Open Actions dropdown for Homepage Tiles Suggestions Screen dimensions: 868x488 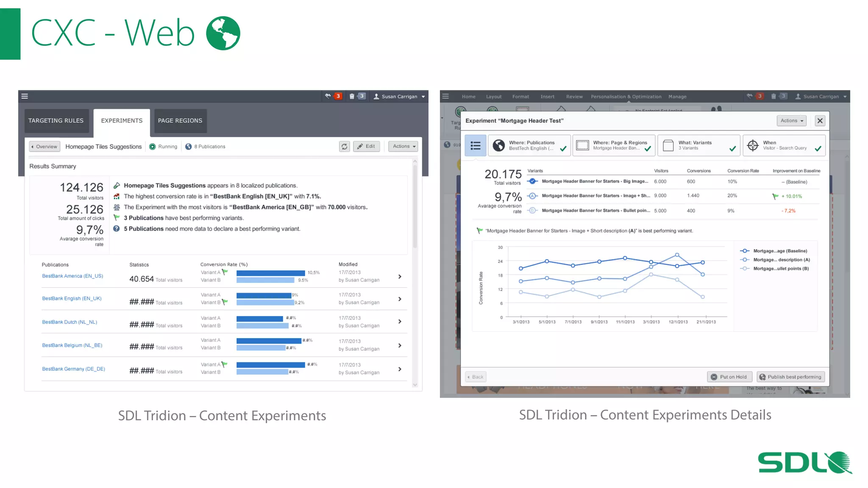403,147
